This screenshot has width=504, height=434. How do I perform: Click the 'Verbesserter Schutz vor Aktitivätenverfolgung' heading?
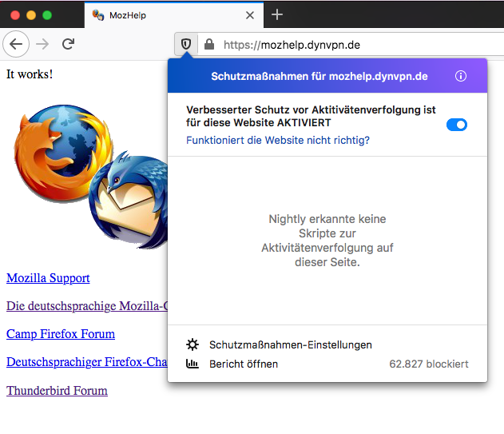point(311,116)
